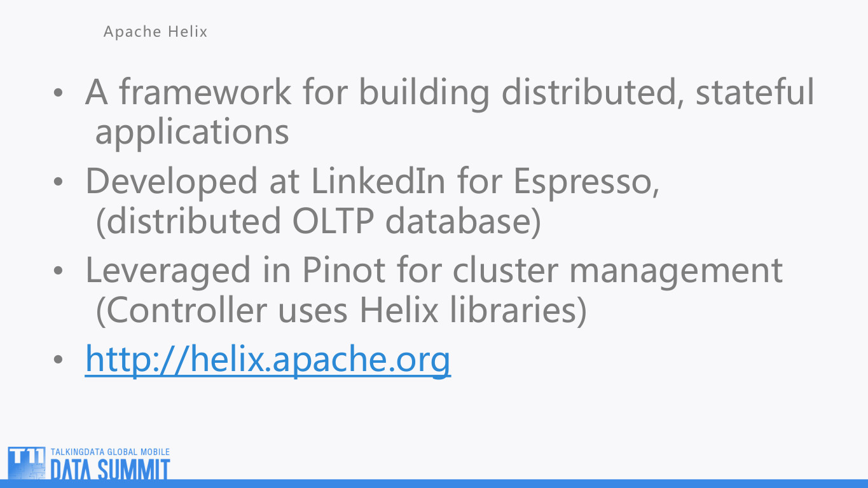Click the TALKINGDATA GLOBAL MOBILE caption

(110, 452)
